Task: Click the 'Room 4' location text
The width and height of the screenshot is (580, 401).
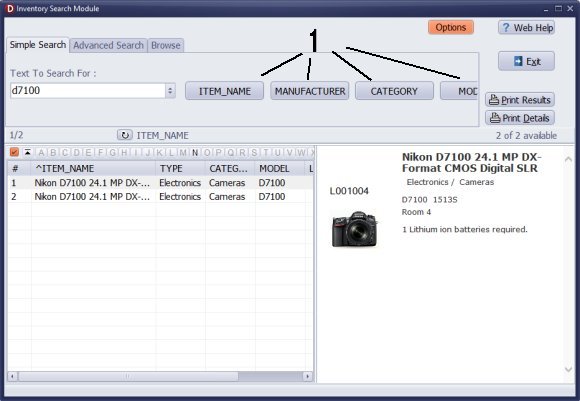Action: (x=416, y=212)
